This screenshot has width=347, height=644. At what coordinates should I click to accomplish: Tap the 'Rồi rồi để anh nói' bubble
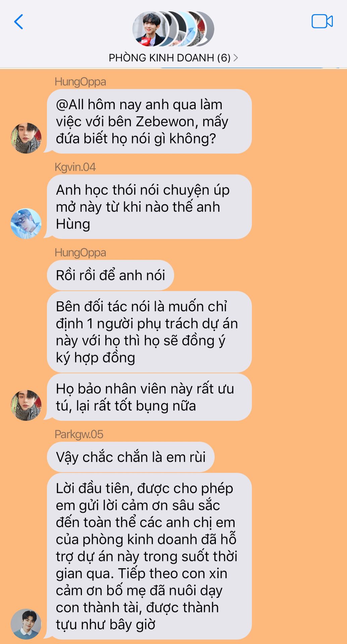click(x=110, y=275)
